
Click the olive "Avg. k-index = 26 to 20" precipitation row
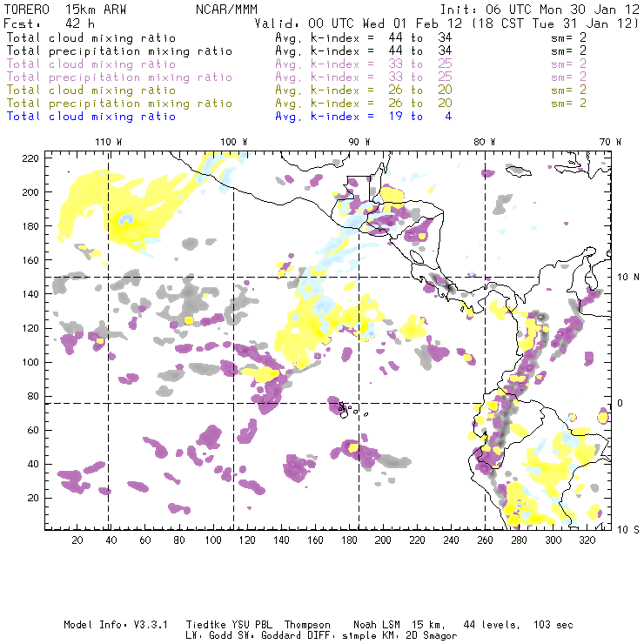364,104
